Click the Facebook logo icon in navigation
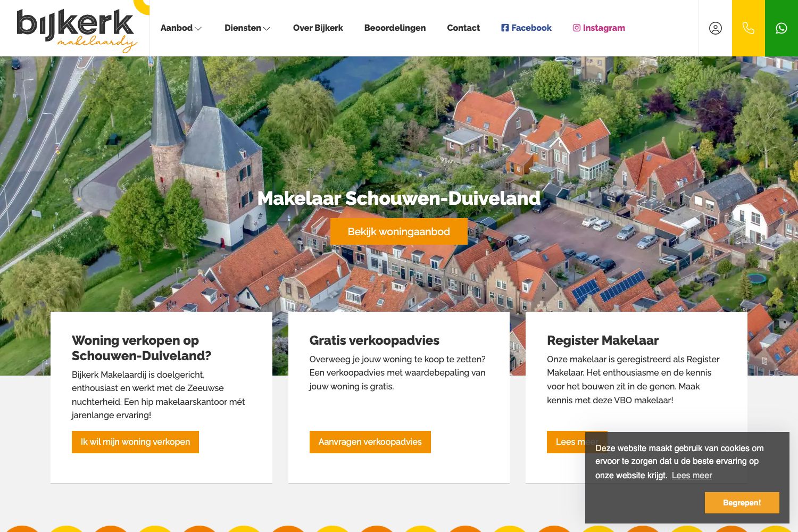 [505, 28]
